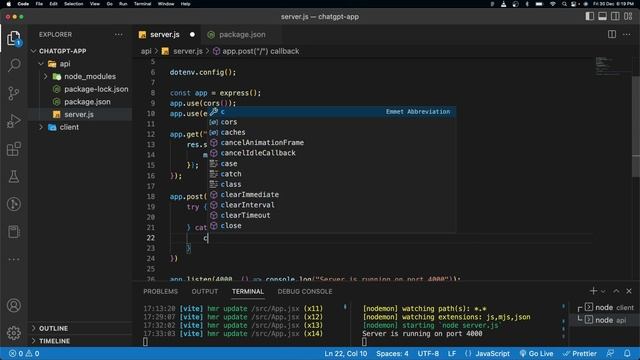Show additional views ellipsis in activity bar

click(x=14, y=259)
